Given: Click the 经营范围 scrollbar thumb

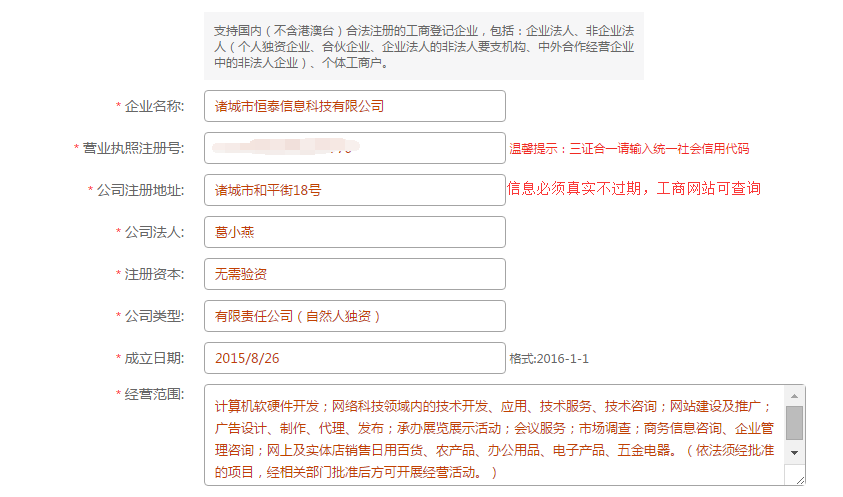Looking at the screenshot, I should click(x=794, y=423).
